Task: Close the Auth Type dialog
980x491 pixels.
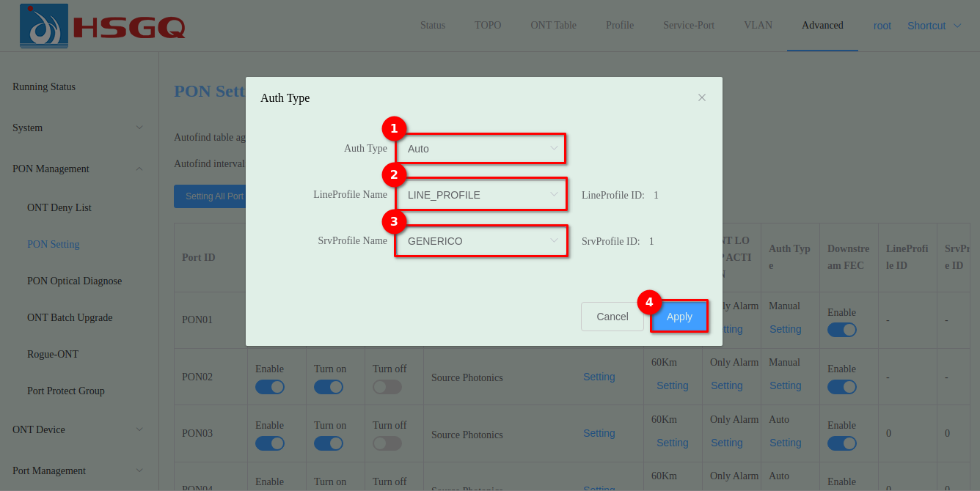Action: pos(702,97)
